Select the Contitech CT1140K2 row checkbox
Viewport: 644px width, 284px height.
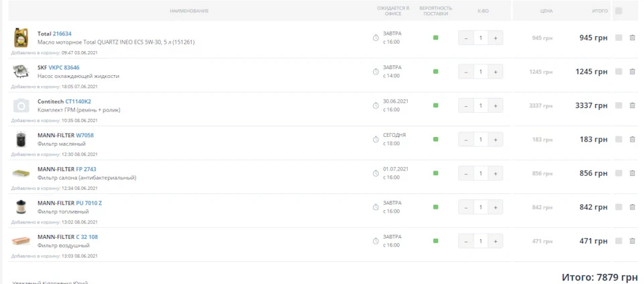coord(619,105)
